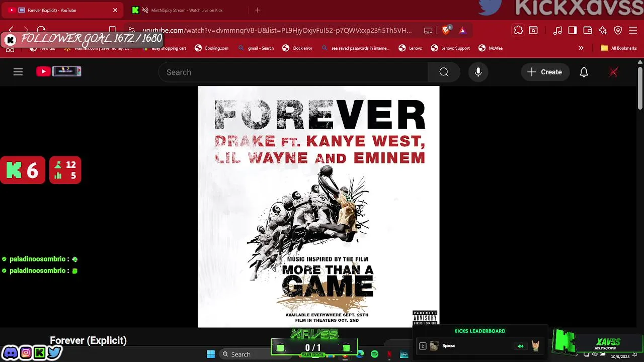The width and height of the screenshot is (644, 362).
Task: Open the magnifier search icon in browser toolbar
Action: [533, 31]
